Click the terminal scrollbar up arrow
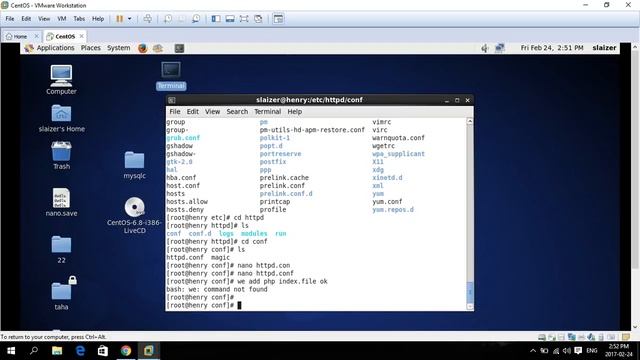Viewport: 640px width, 360px height. pos(470,121)
